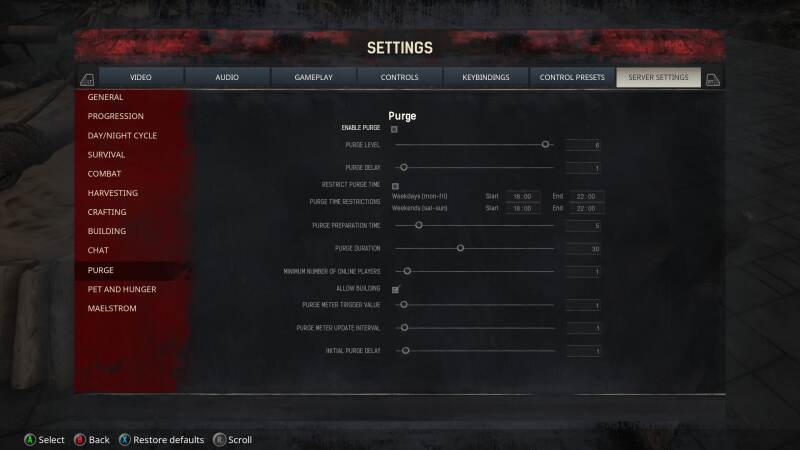Viewport: 800px width, 450px height.
Task: Click the Purge Level slider handle
Action: [x=545, y=144]
